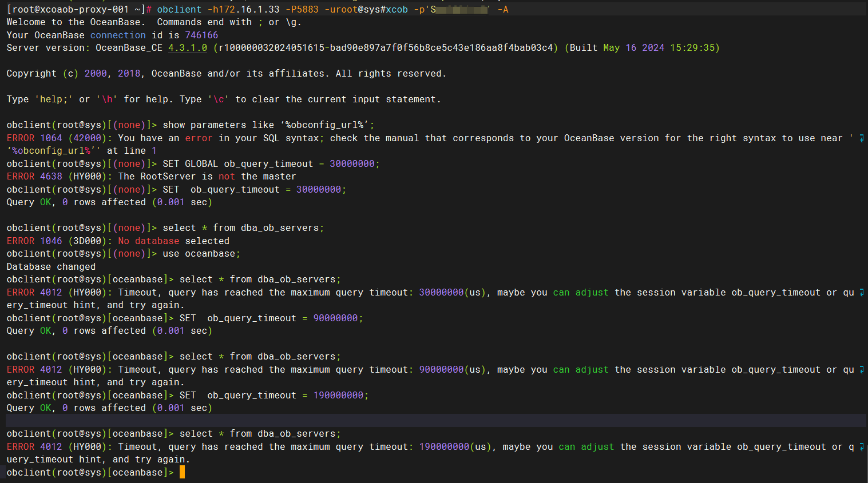Place cursor at the active obclient prompt
Screen dimensions: 868x483
coord(182,472)
